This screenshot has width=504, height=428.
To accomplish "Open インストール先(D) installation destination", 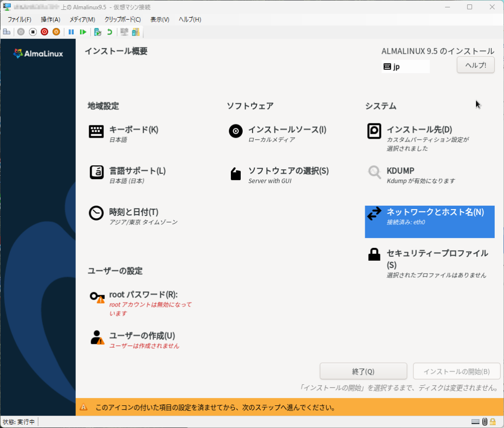I will click(x=419, y=130).
